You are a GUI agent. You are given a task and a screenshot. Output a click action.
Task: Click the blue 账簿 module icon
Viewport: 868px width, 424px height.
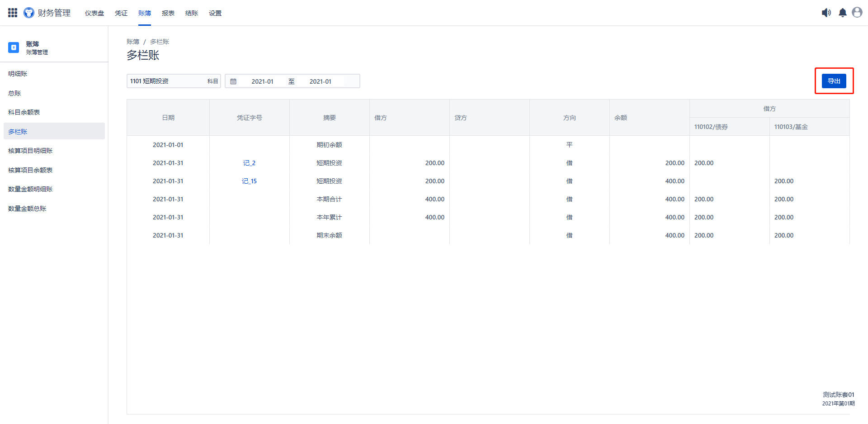point(14,48)
